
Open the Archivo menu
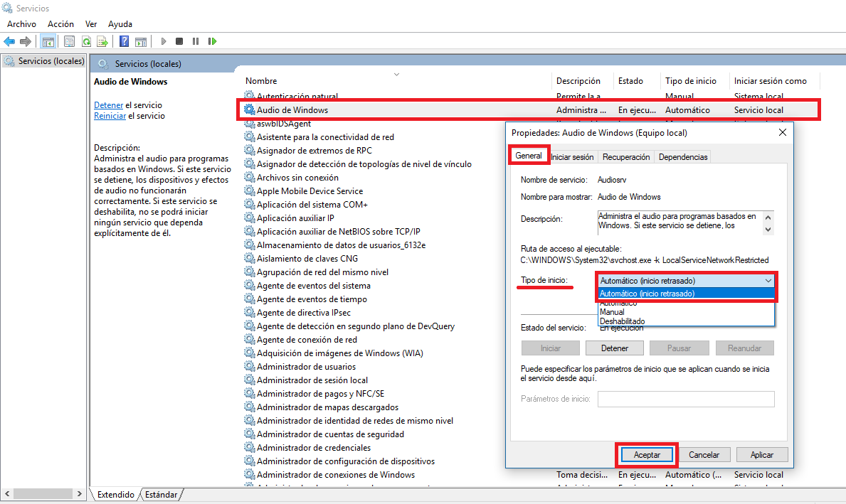pos(21,24)
